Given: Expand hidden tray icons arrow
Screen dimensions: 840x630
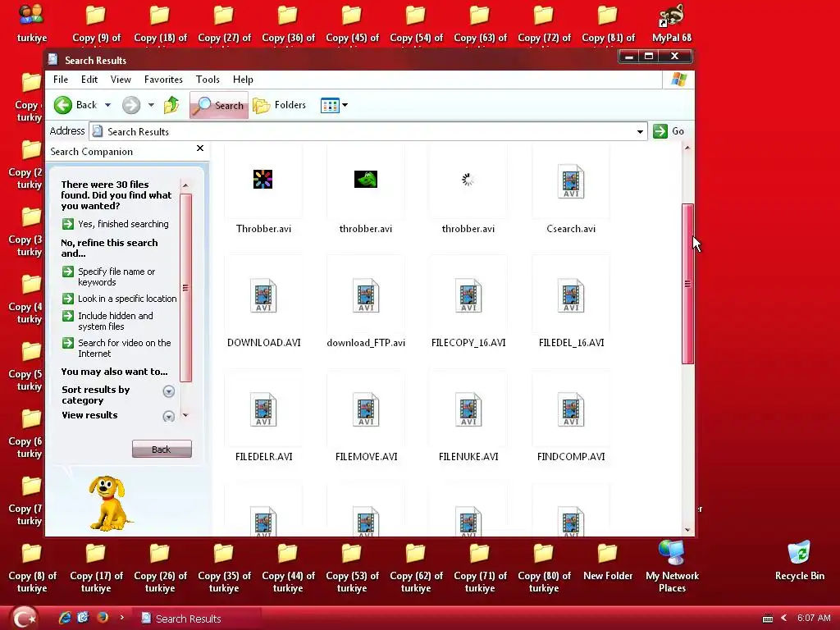Looking at the screenshot, I should point(783,618).
